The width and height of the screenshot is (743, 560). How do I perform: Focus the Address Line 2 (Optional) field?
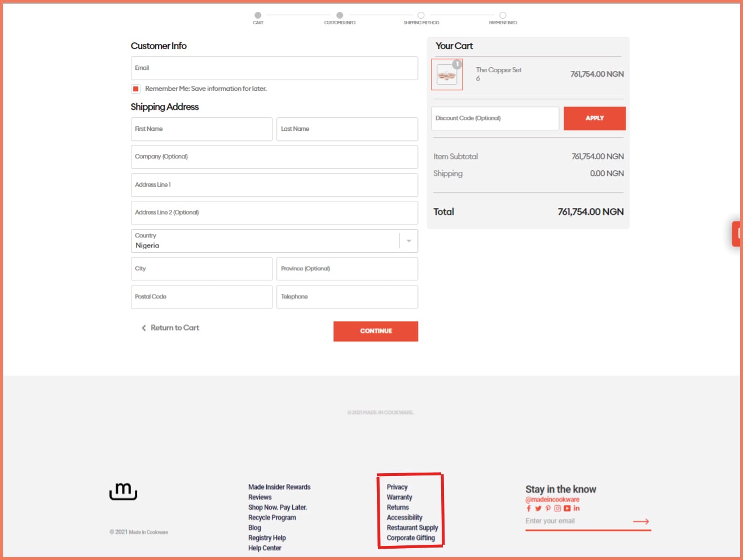pyautogui.click(x=274, y=213)
